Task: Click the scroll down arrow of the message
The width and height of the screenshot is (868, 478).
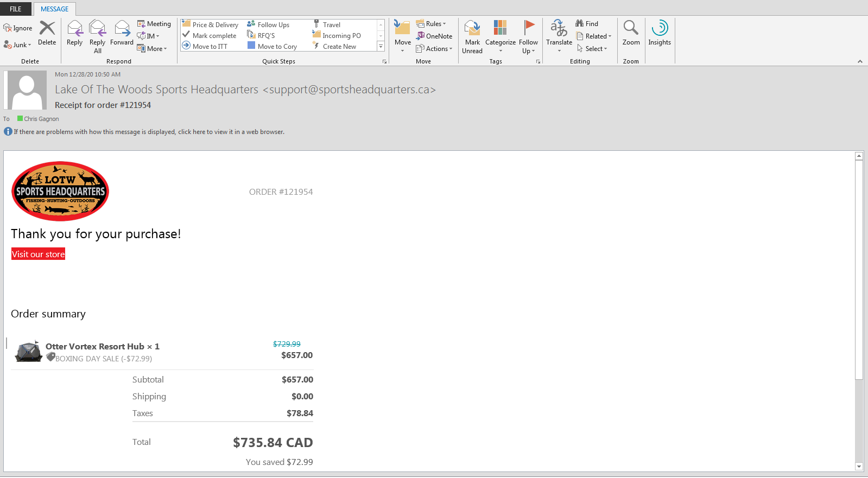Action: click(x=859, y=467)
